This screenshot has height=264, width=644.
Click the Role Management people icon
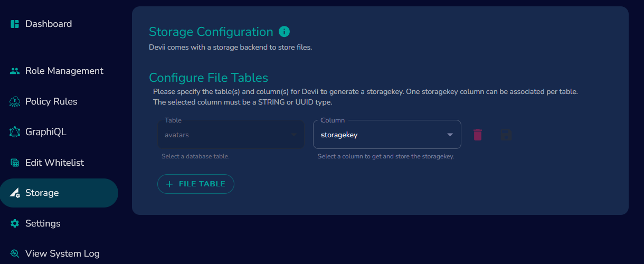15,71
